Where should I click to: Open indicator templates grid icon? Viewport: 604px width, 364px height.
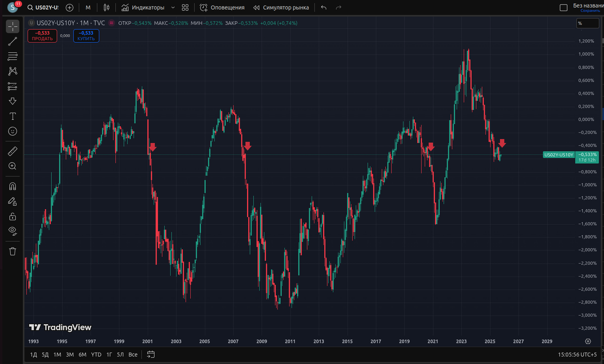pyautogui.click(x=185, y=8)
